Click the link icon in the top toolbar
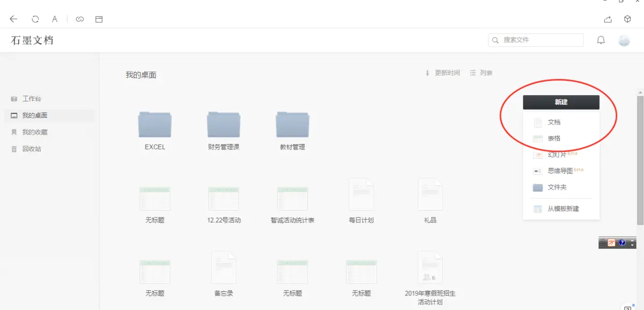 pyautogui.click(x=79, y=19)
